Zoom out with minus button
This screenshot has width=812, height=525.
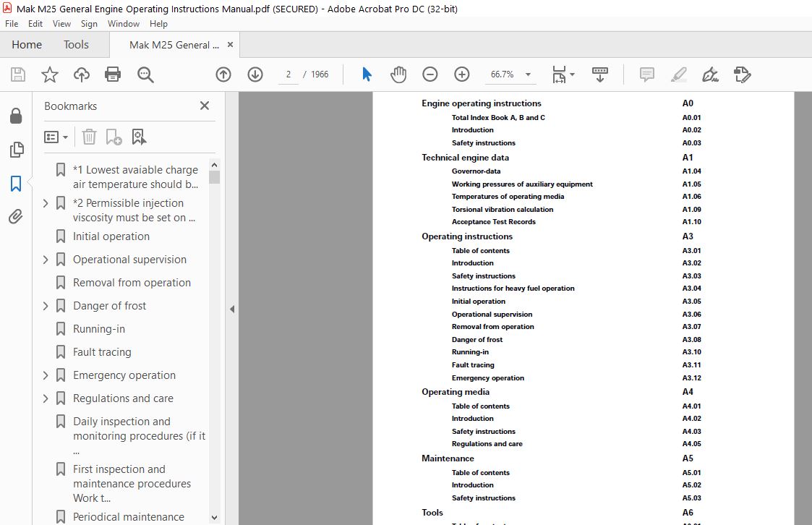429,74
